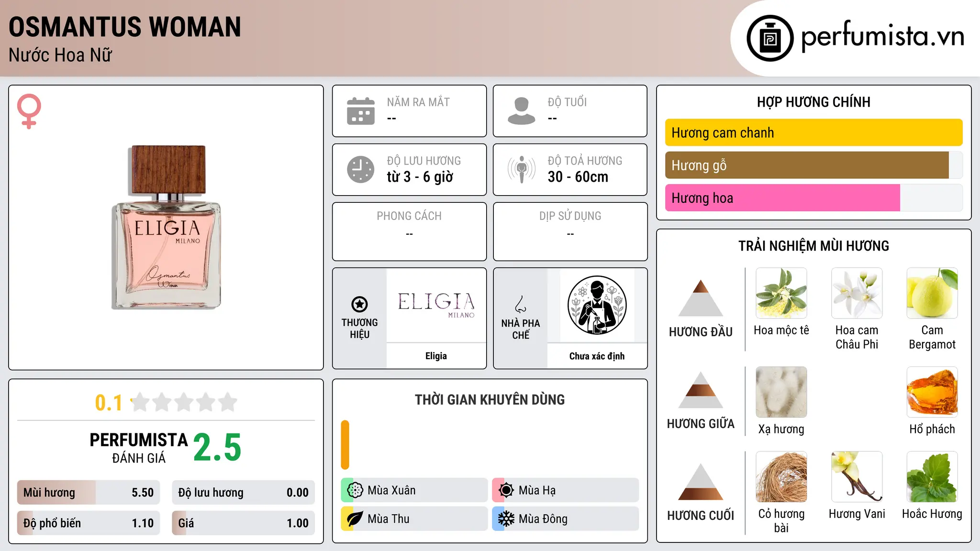Click the 2.5 Perfumista rating score
Screen dimensions: 980x551
pyautogui.click(x=217, y=448)
